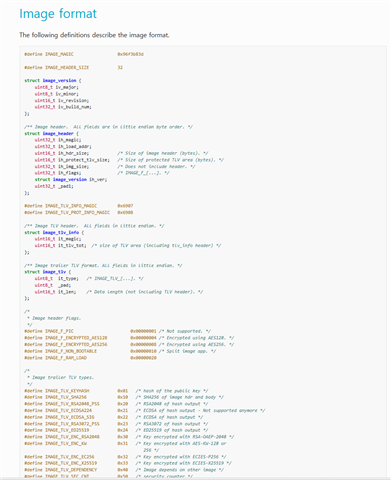Click the sentence "The following definitions describe the image format."

coord(94,35)
